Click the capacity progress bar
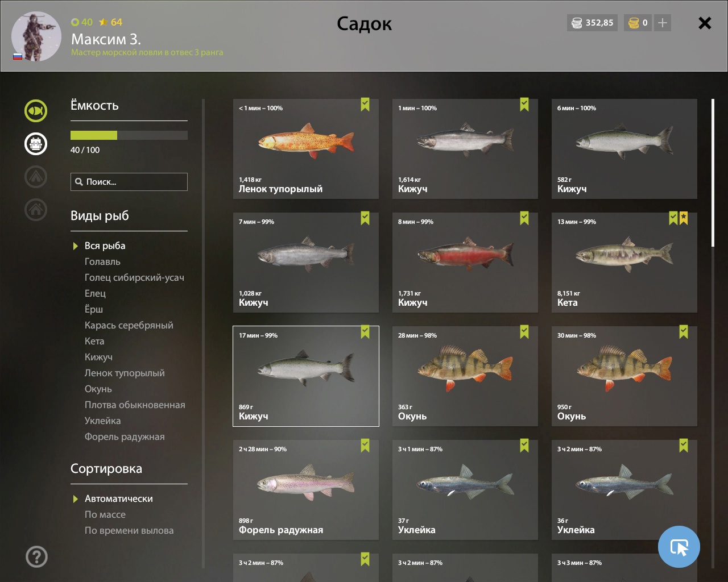The width and height of the screenshot is (728, 582). [x=129, y=135]
